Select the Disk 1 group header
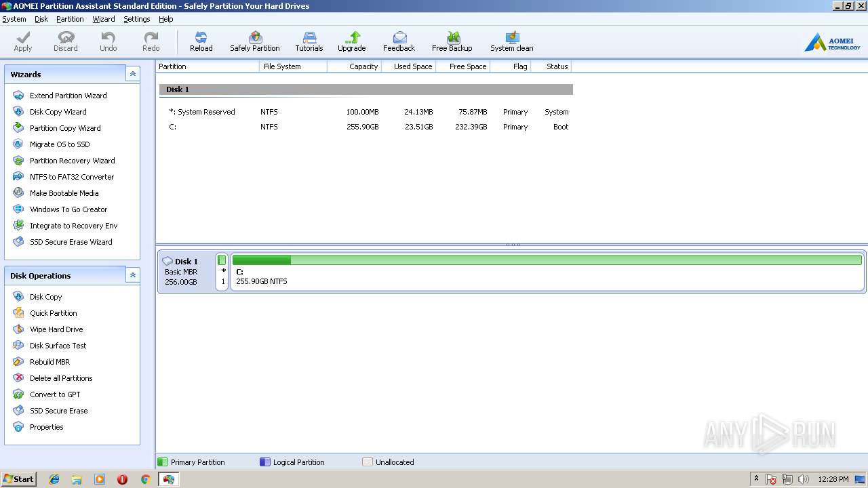Screen dimensions: 868x488 click(366, 89)
